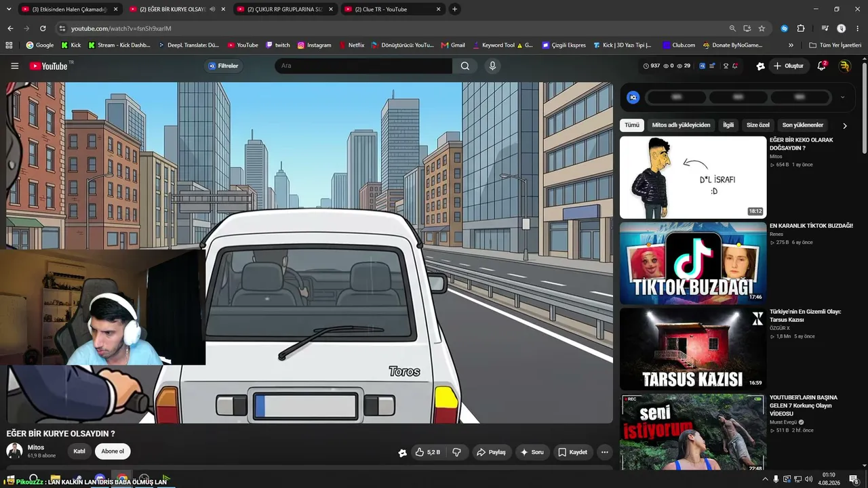The width and height of the screenshot is (868, 488).
Task: Select the Tümü filter chip
Action: pyautogui.click(x=632, y=125)
